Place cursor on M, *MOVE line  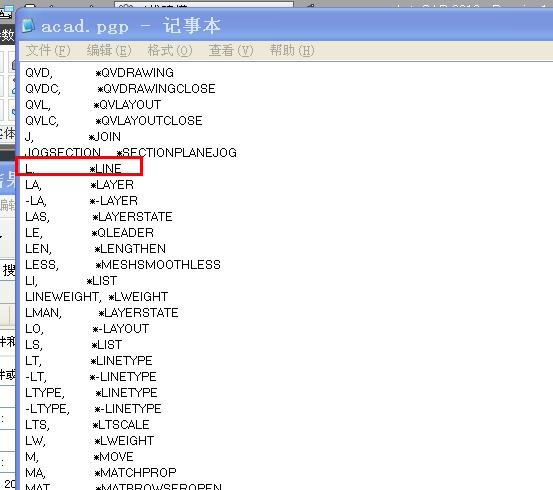[x=79, y=456]
